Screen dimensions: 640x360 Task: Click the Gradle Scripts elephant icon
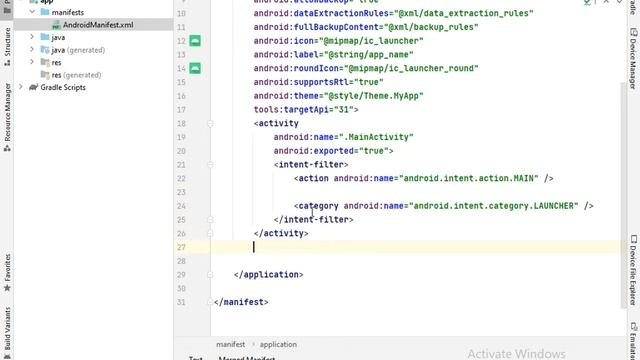33,87
